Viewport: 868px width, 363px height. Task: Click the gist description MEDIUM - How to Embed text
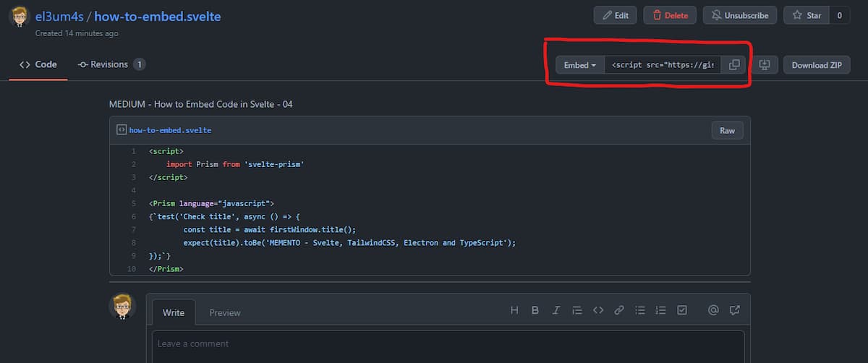(201, 104)
